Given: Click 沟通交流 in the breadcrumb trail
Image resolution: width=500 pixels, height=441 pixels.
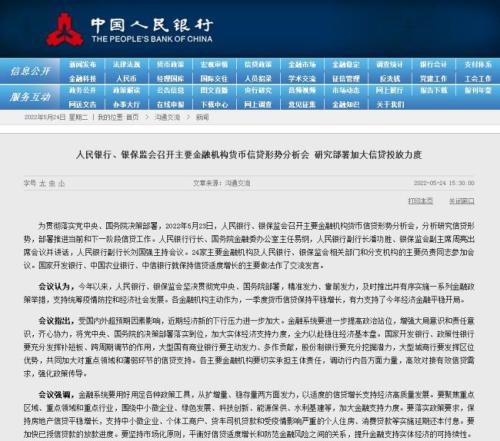Looking at the screenshot, I should point(168,117).
